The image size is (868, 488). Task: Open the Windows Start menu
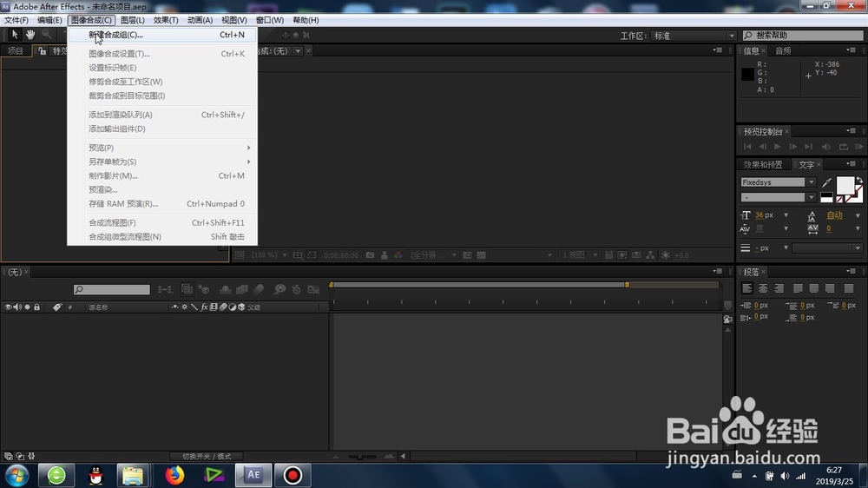tap(16, 475)
